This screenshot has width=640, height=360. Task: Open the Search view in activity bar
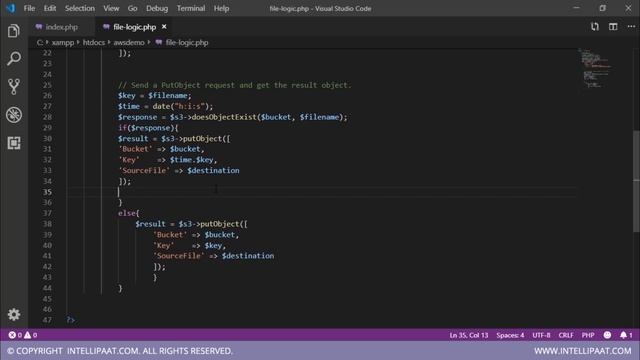13,59
